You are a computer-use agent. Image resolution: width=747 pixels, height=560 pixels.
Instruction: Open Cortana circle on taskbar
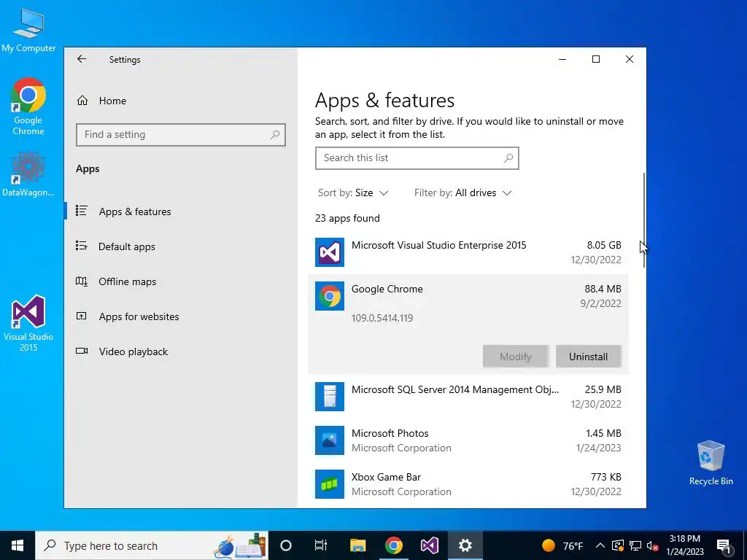(286, 545)
